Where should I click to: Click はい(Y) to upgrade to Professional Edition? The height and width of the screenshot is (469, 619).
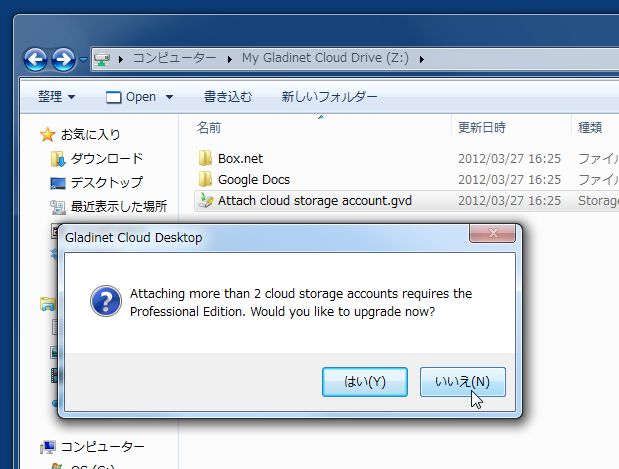pos(365,382)
